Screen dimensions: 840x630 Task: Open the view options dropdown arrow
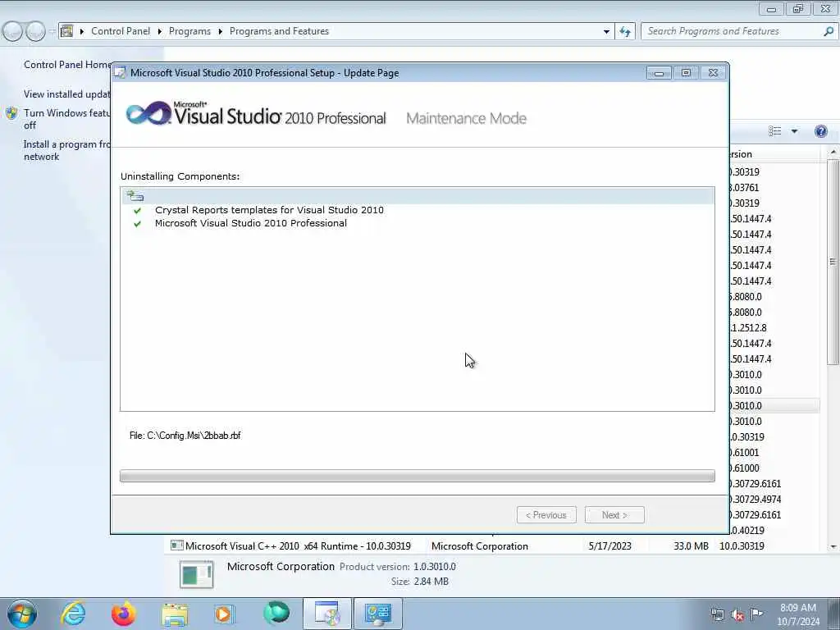794,131
